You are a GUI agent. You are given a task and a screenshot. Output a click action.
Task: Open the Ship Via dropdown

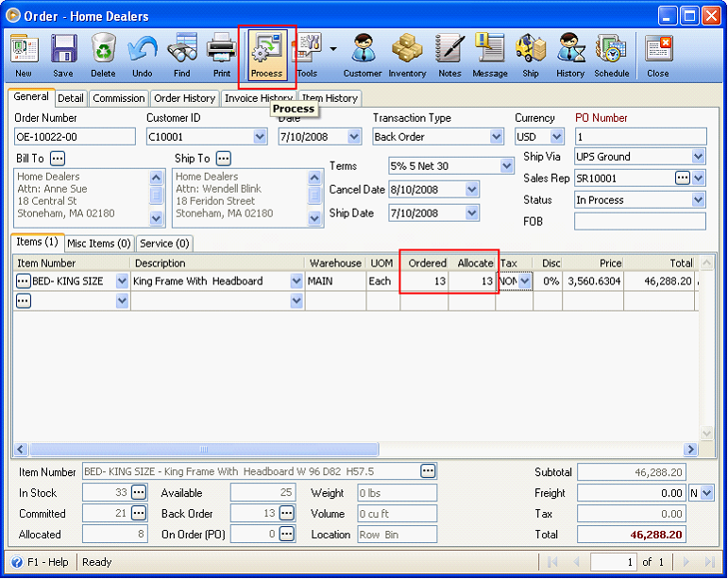coord(698,157)
